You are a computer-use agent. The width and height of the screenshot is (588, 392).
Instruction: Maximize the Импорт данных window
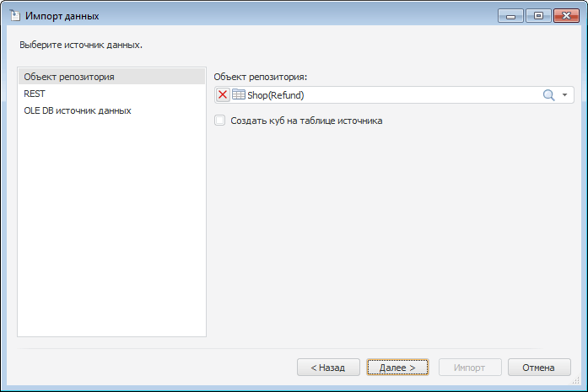pos(537,15)
